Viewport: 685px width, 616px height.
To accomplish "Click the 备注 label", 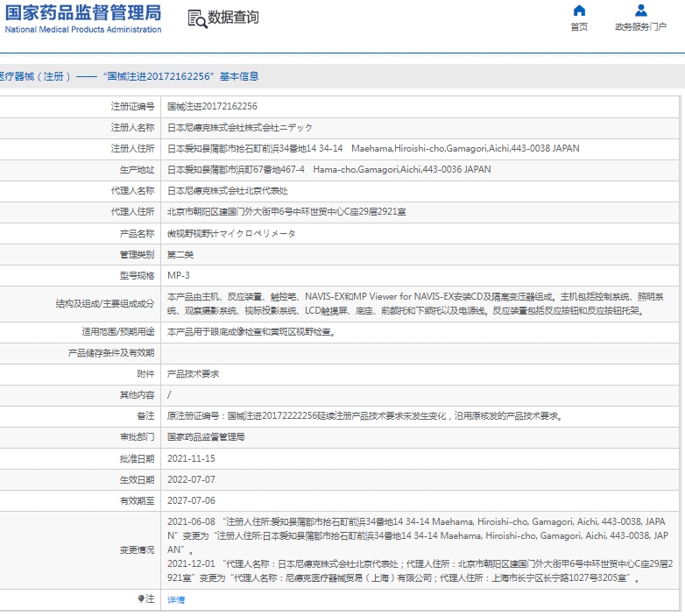I will point(146,416).
